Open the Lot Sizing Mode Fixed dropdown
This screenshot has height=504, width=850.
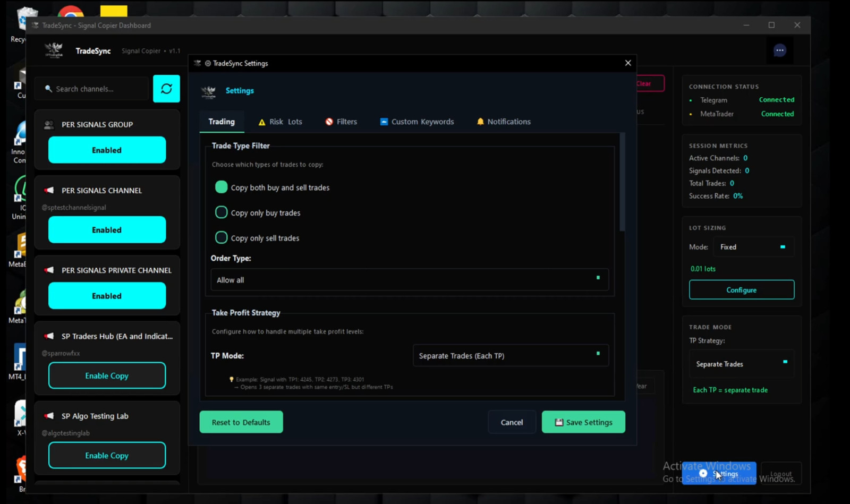coord(753,247)
